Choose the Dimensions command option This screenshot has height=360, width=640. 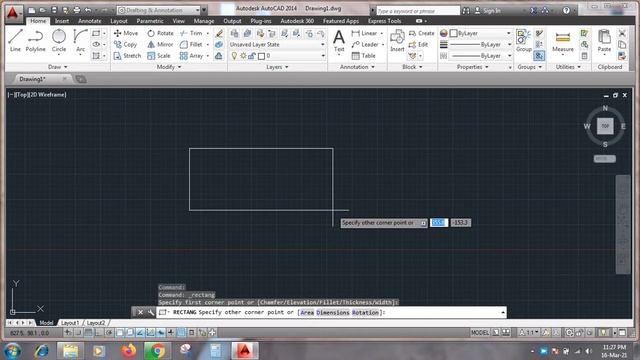point(333,312)
